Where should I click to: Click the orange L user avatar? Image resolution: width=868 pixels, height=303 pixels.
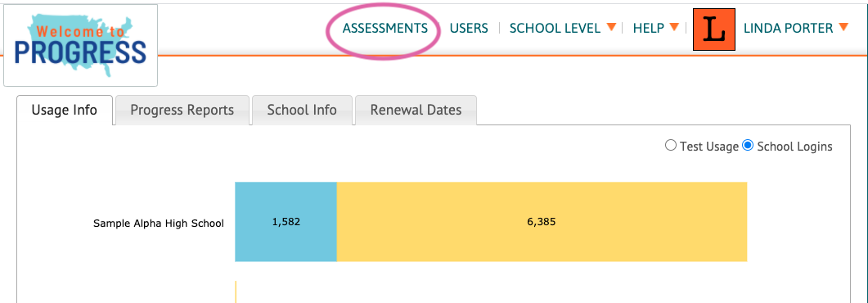714,29
